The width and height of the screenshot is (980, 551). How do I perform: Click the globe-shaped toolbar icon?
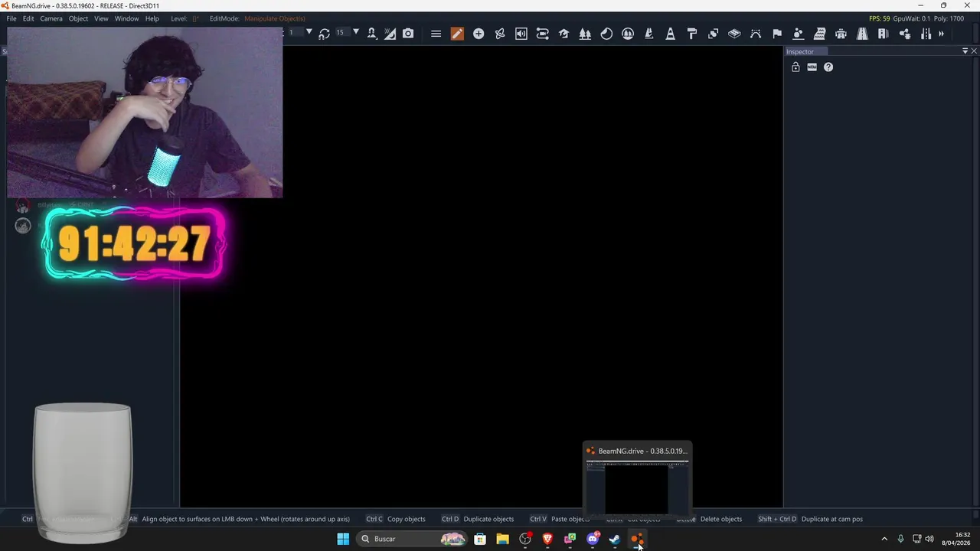click(x=628, y=34)
